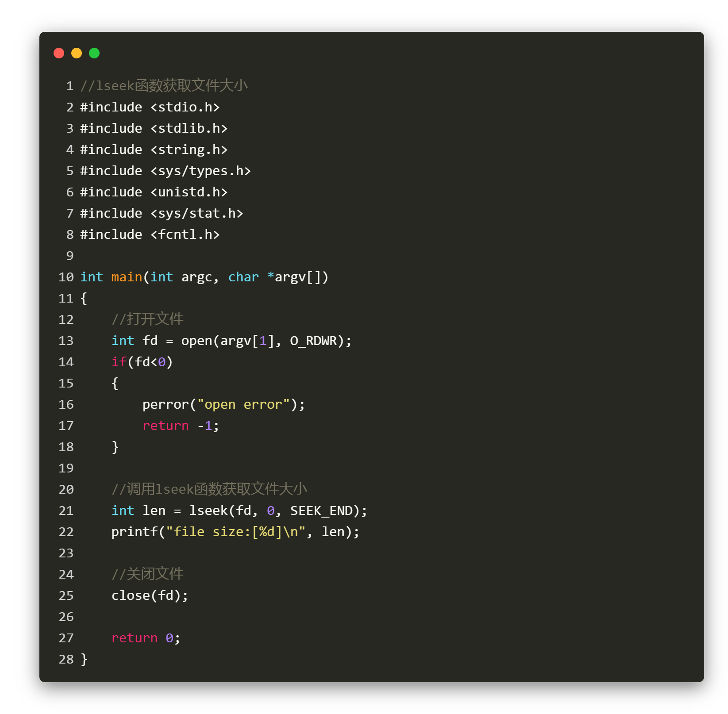Click '#include <stdlib.h>' line
The image size is (728, 714).
click(x=154, y=128)
